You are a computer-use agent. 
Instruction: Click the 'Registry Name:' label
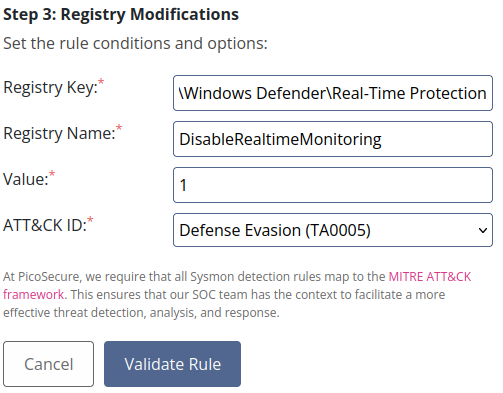59,134
